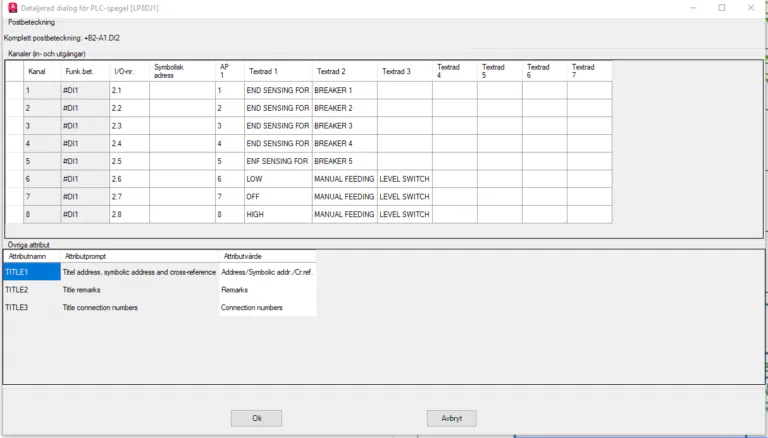Select the I/O-nr. cell showing 2.4
This screenshot has width=768, height=438.
pyautogui.click(x=129, y=143)
